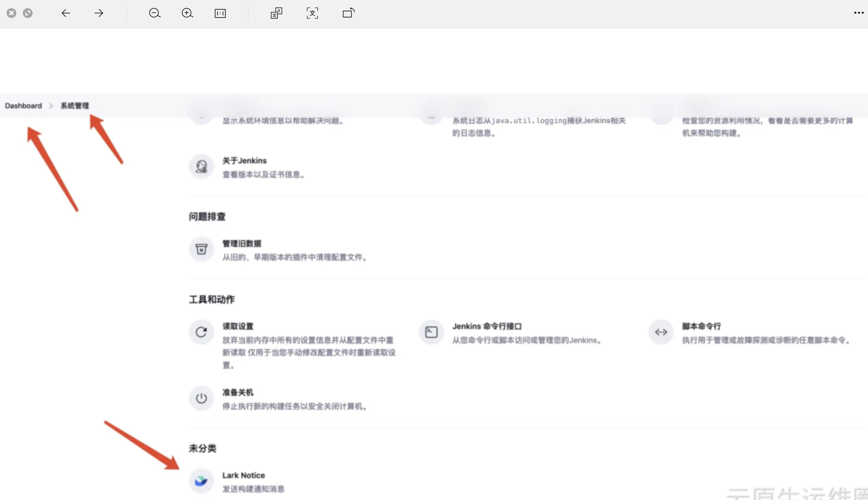The width and height of the screenshot is (868, 500).
Task: Click the gray circle beside the close button
Action: pyautogui.click(x=28, y=13)
